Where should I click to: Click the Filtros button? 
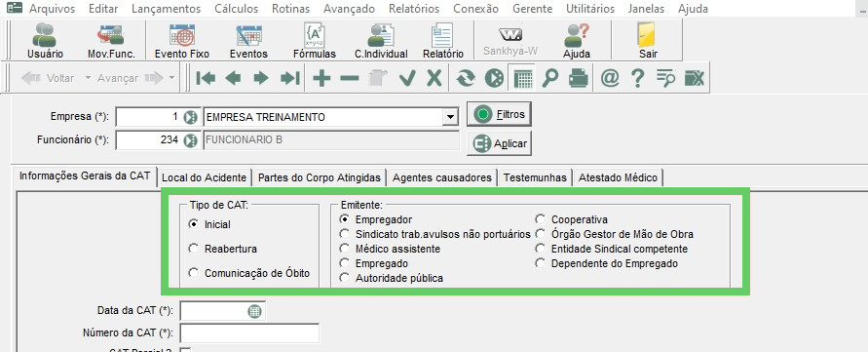500,114
